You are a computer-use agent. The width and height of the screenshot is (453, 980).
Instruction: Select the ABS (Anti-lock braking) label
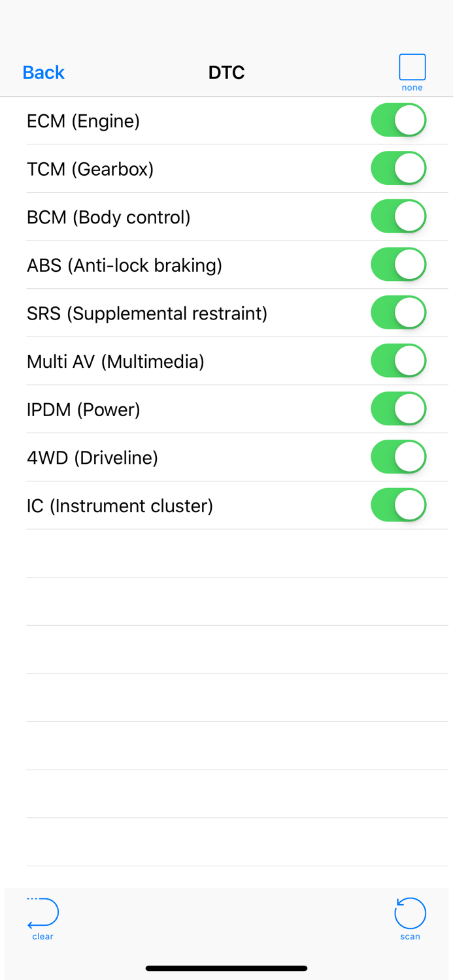tap(124, 265)
